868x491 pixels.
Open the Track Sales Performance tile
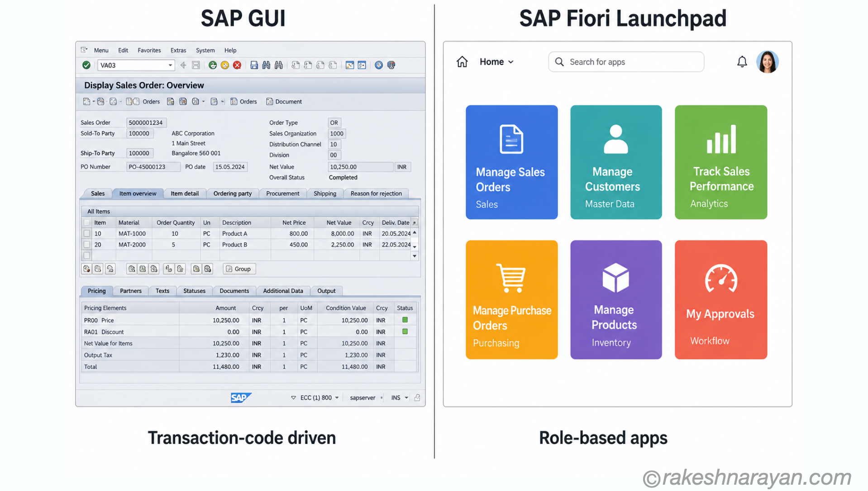click(721, 162)
